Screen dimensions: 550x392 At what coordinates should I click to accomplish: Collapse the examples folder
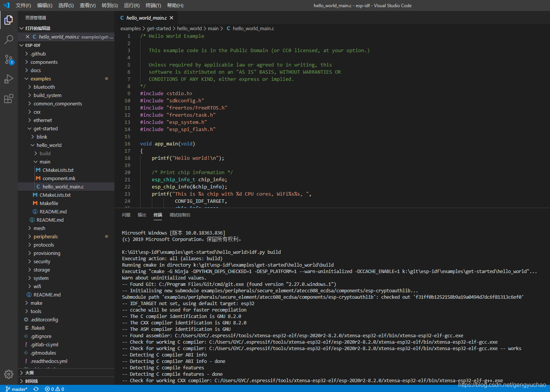pos(66,79)
